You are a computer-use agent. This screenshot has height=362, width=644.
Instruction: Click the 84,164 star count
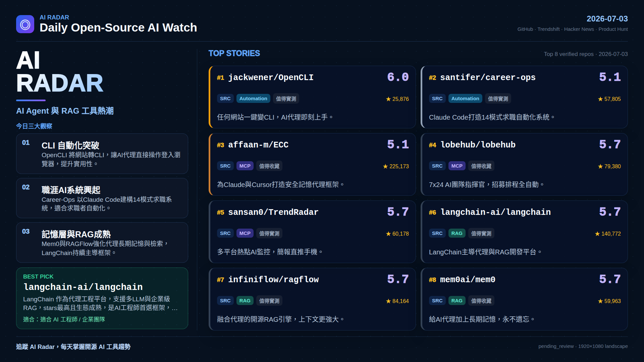397,301
